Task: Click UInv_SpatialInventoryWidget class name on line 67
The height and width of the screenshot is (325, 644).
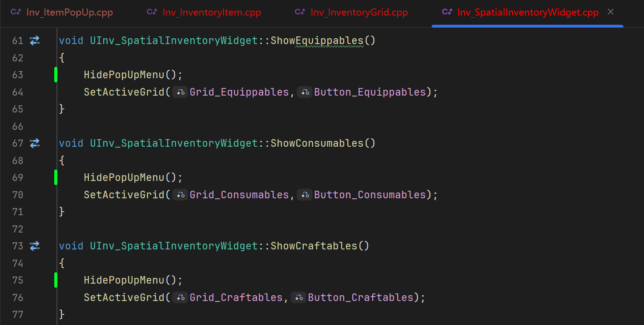Action: tap(174, 143)
